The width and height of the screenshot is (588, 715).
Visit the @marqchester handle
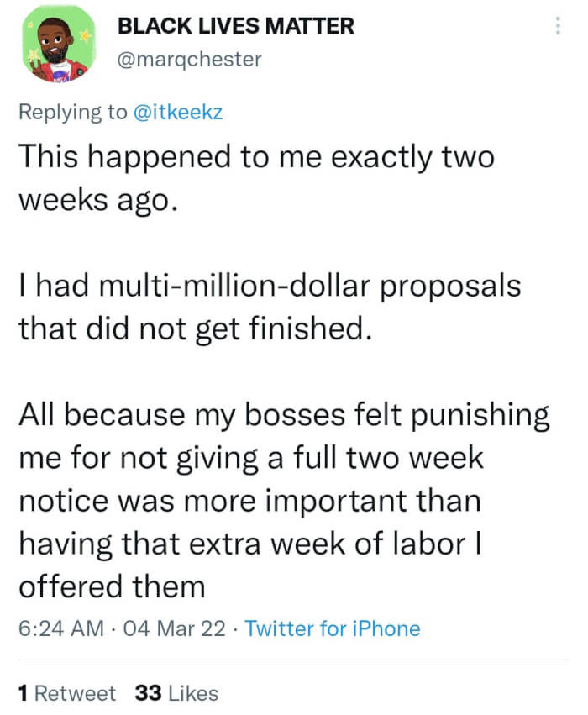189,60
